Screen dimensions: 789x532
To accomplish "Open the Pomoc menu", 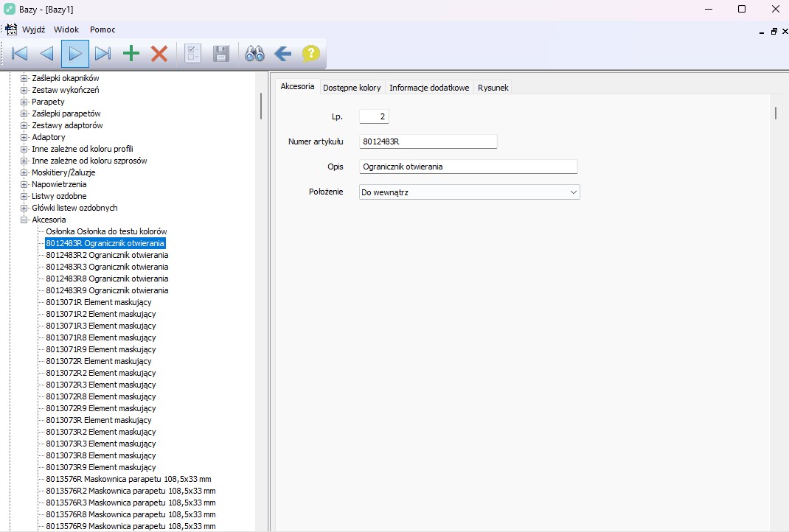I will click(102, 29).
